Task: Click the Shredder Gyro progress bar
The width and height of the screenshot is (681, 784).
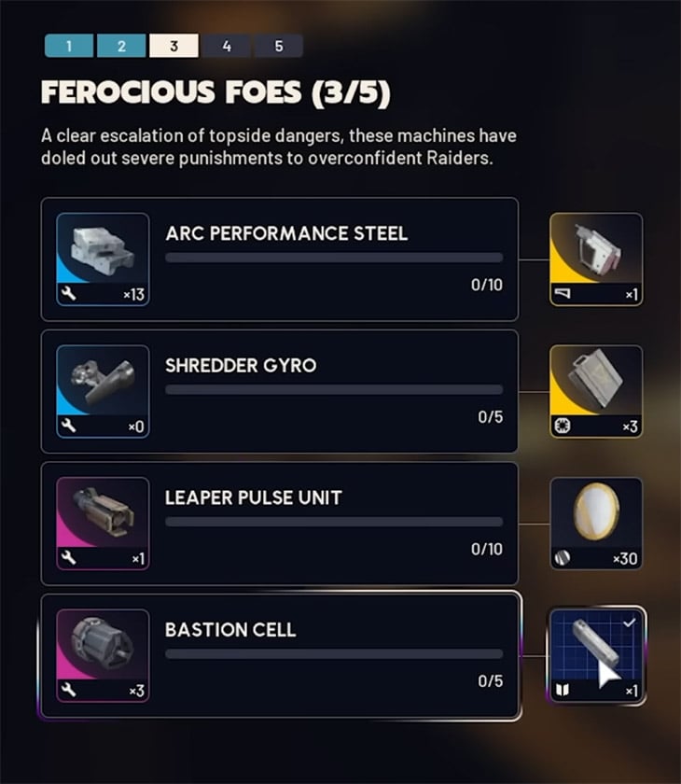Action: (334, 391)
